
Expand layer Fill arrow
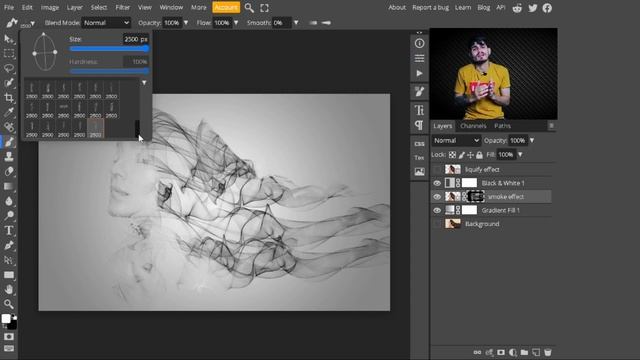[x=520, y=155]
